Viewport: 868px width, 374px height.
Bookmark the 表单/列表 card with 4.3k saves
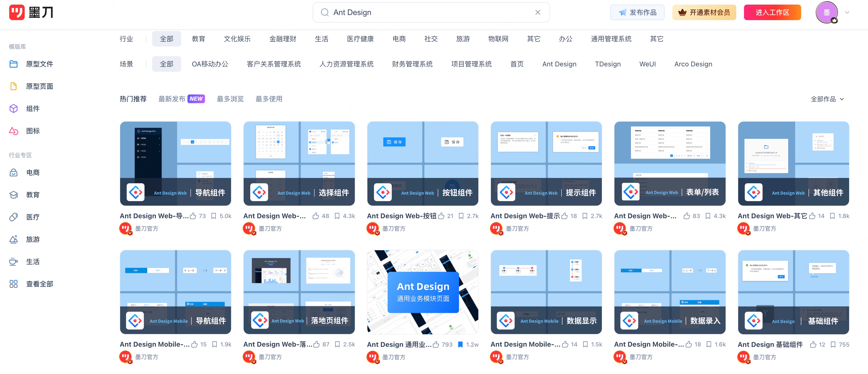pos(708,216)
